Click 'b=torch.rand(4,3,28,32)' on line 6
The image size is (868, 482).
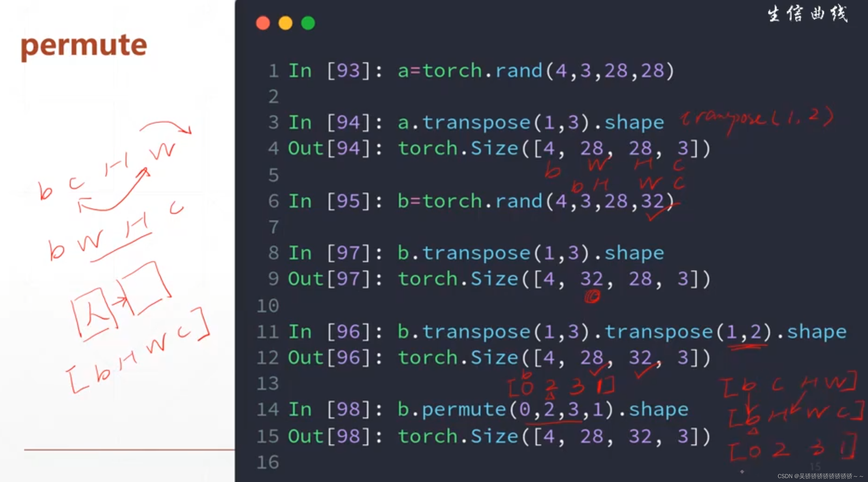tap(536, 201)
